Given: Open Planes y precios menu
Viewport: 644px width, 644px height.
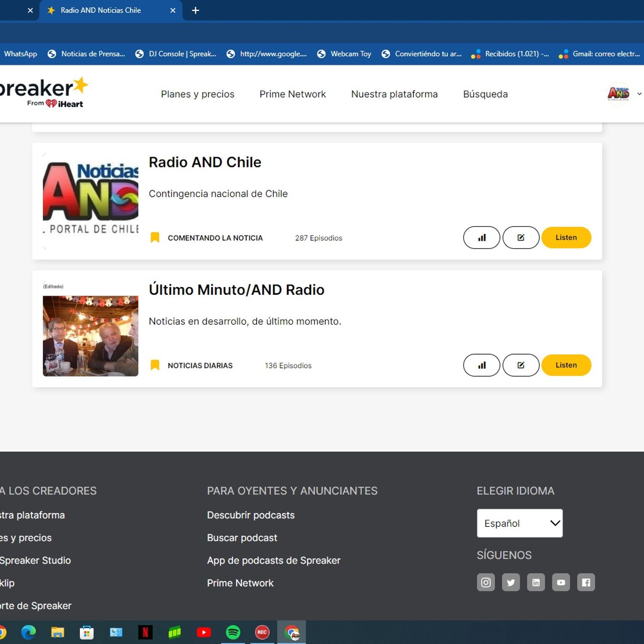Looking at the screenshot, I should coord(197,94).
